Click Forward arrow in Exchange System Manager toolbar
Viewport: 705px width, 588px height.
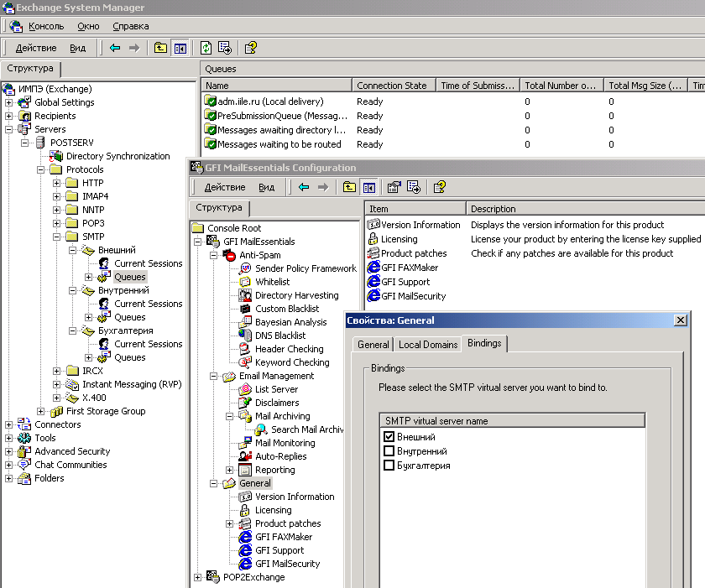134,48
